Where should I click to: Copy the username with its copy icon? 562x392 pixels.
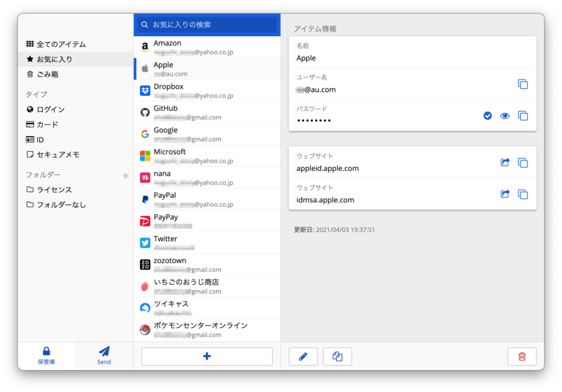(522, 84)
